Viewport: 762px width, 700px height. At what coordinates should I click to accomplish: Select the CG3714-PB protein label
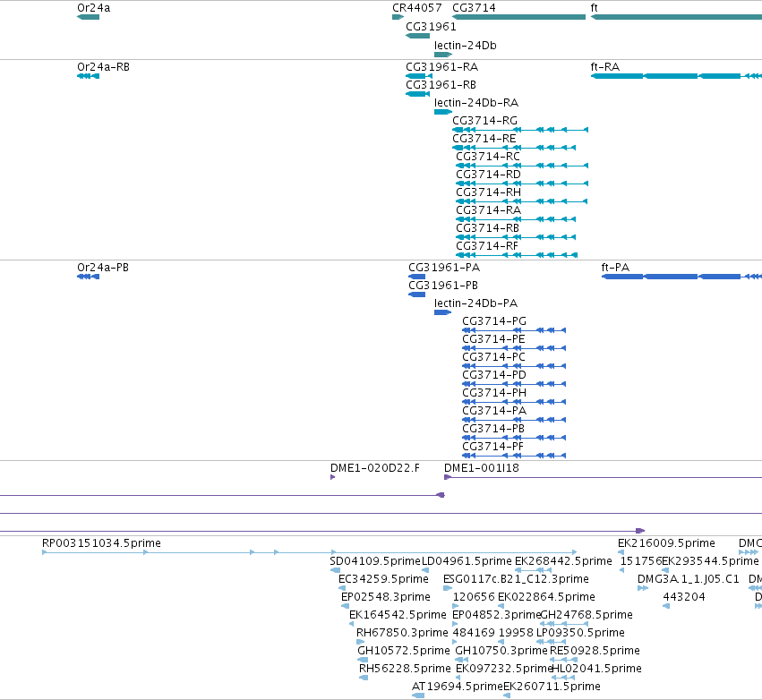point(493,429)
